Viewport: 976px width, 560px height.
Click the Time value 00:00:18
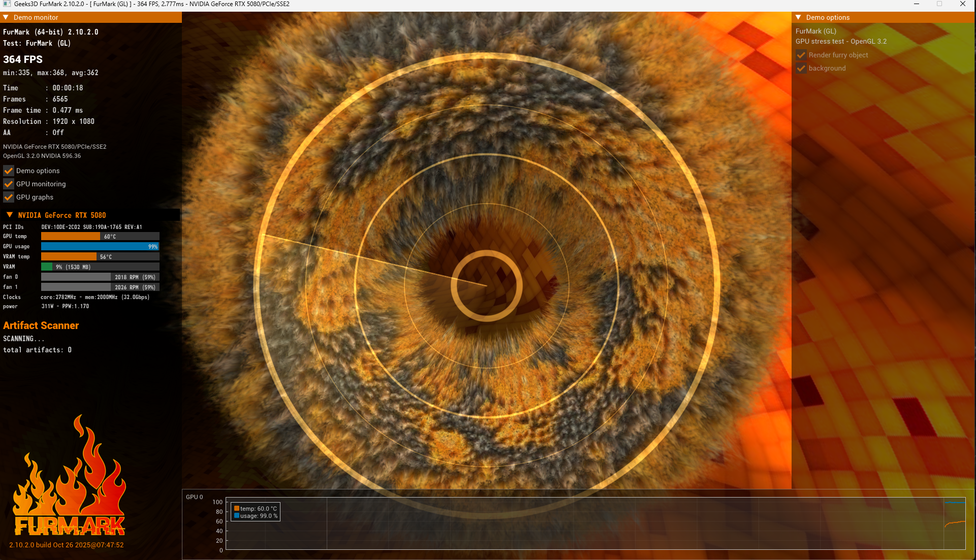tap(68, 88)
